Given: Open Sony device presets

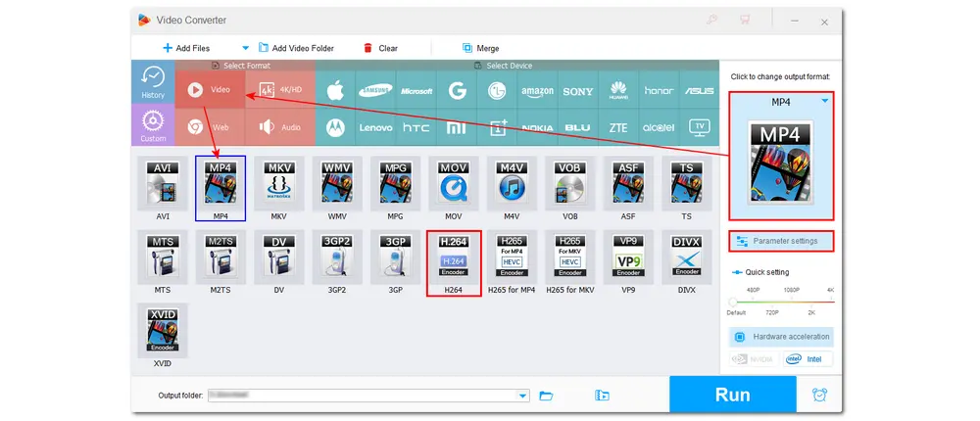Looking at the screenshot, I should tap(578, 91).
